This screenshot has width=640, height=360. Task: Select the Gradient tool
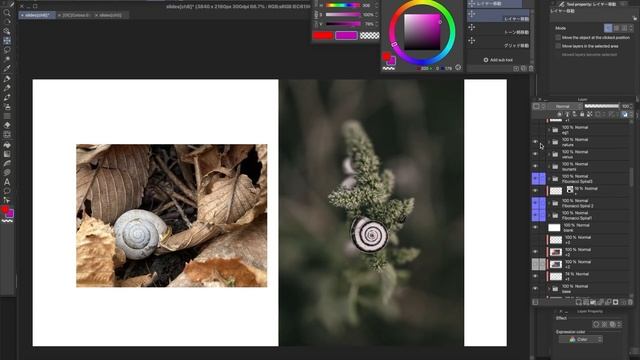tap(7, 154)
